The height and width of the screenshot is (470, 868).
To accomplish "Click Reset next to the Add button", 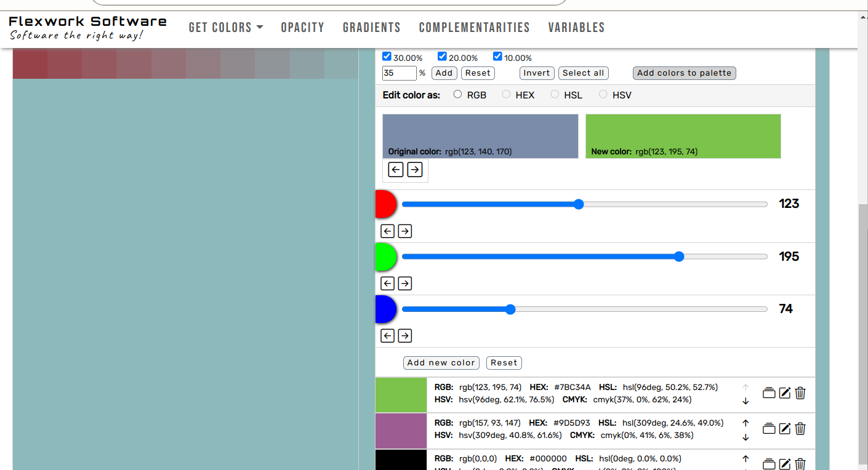I will tap(478, 73).
